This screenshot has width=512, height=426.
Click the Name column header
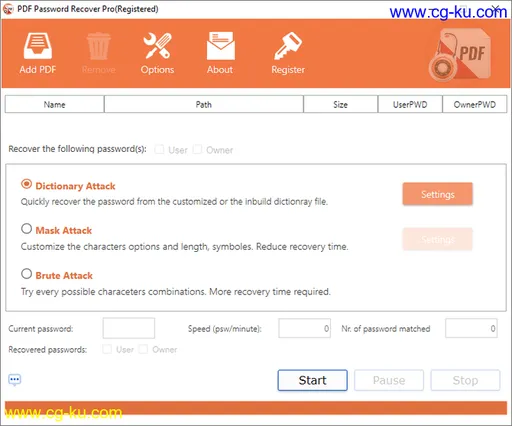(x=54, y=104)
